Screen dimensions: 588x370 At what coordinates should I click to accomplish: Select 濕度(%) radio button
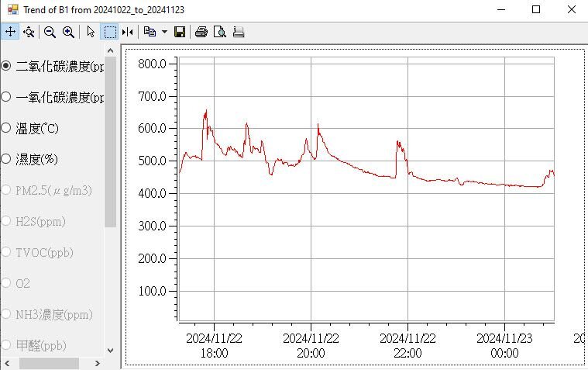coord(6,159)
